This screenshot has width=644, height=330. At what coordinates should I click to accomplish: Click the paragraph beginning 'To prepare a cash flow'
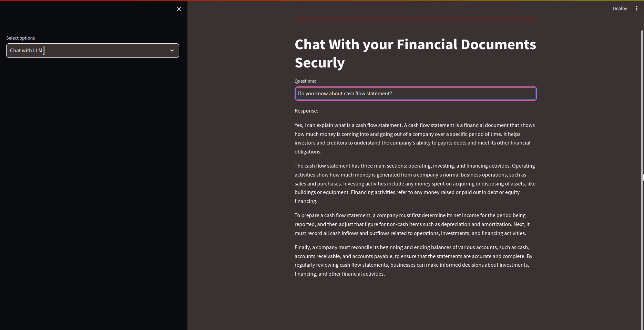click(412, 224)
